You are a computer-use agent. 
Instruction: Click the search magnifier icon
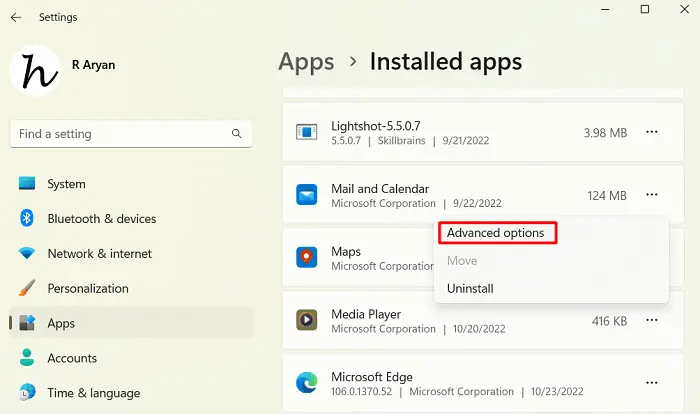coord(237,134)
